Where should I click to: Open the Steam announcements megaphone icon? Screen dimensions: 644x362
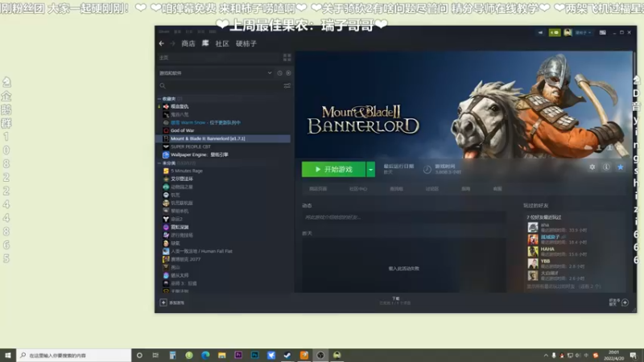tap(540, 32)
